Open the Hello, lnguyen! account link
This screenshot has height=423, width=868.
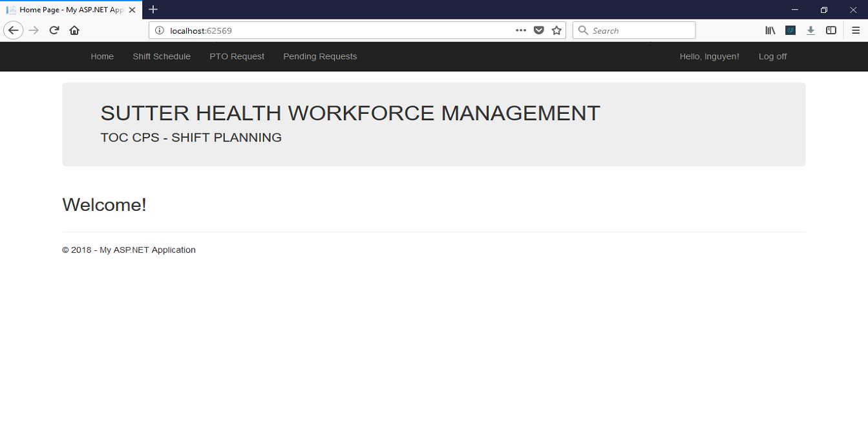click(x=709, y=56)
